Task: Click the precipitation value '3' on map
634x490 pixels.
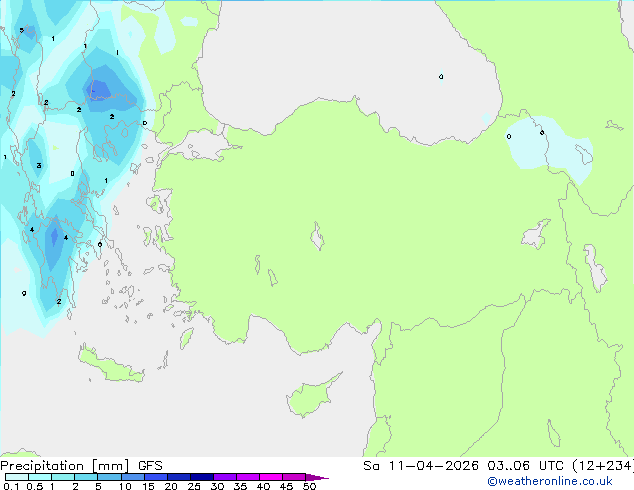Action: pos(39,165)
